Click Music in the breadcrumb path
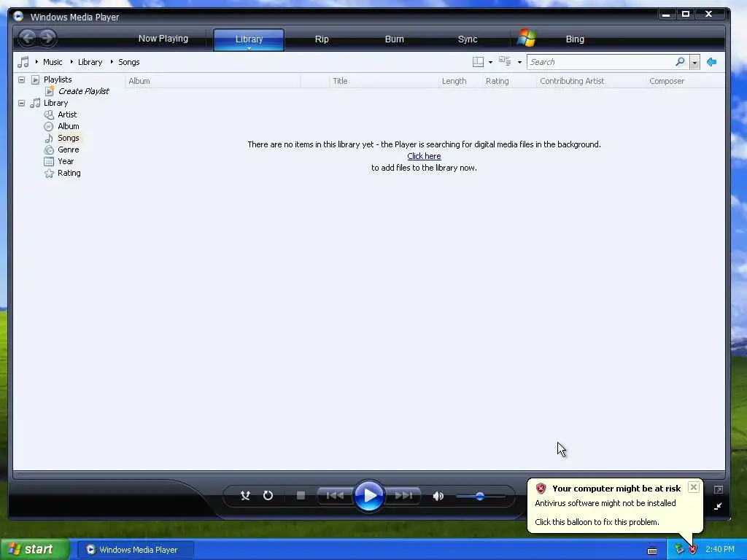Image resolution: width=747 pixels, height=560 pixels. (x=53, y=62)
